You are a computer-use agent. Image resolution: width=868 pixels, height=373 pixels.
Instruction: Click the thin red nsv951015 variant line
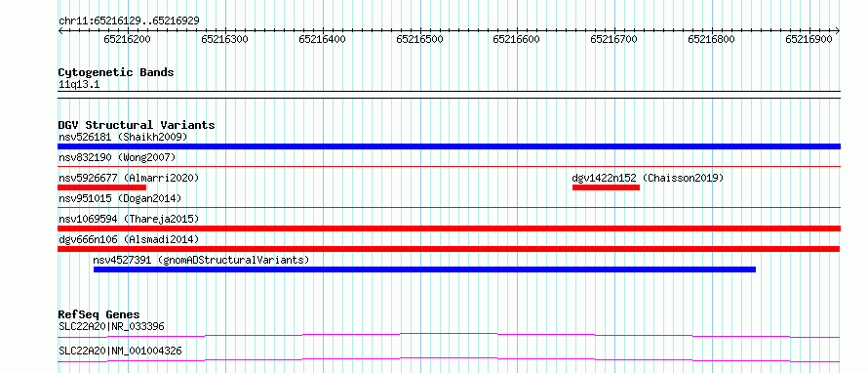[x=449, y=207]
